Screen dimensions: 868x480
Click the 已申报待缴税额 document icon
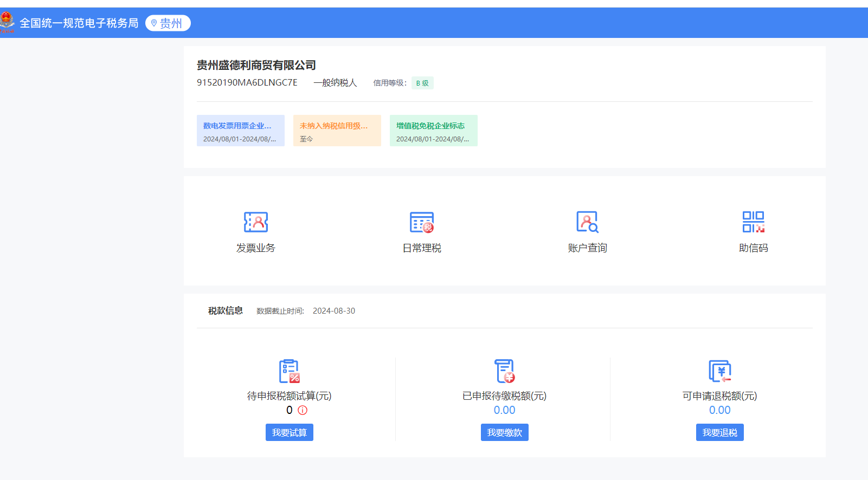(504, 371)
